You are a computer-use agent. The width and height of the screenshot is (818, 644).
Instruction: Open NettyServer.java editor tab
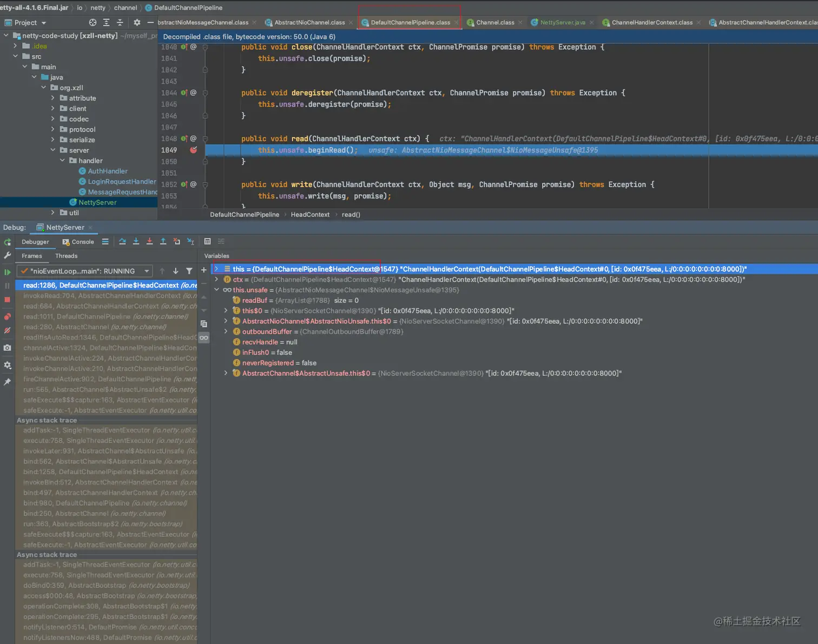pyautogui.click(x=563, y=23)
